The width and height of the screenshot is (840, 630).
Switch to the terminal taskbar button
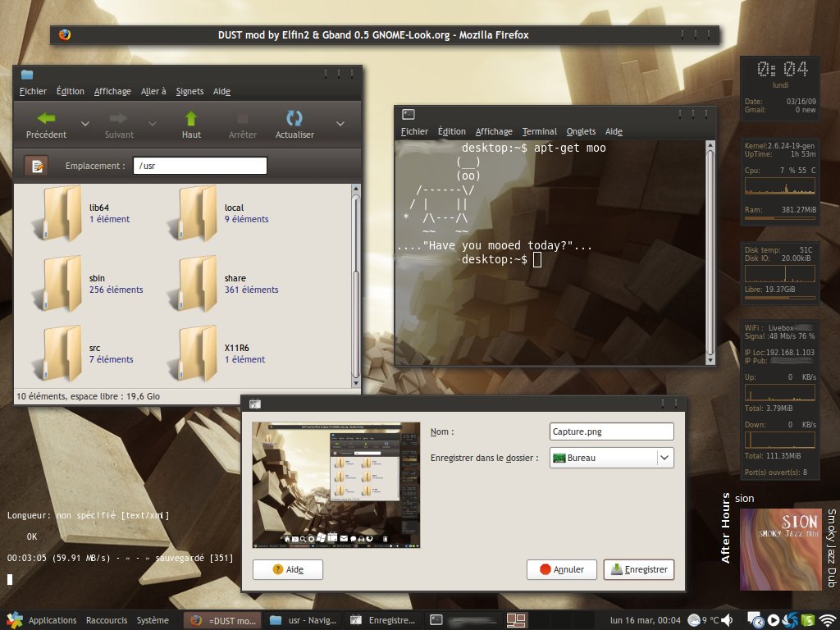coord(463,620)
